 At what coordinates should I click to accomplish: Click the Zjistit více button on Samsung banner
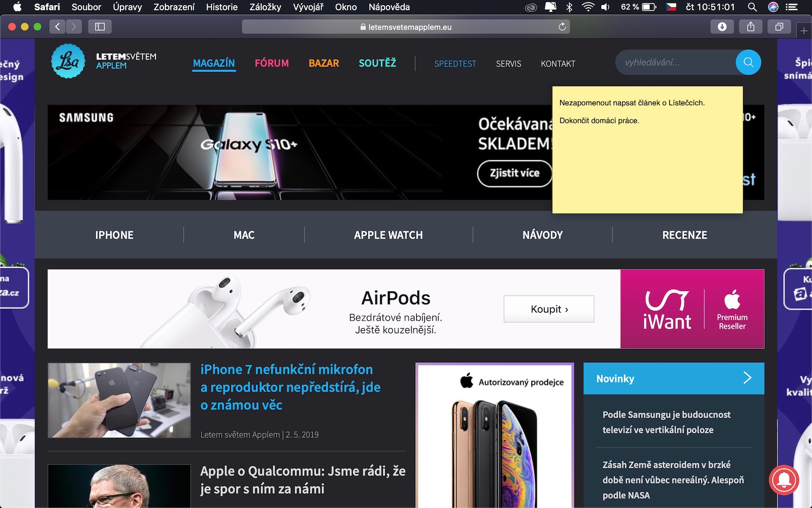(515, 173)
